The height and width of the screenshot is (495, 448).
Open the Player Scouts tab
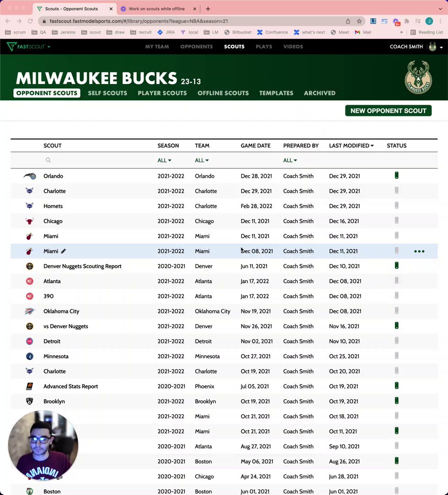click(x=162, y=93)
